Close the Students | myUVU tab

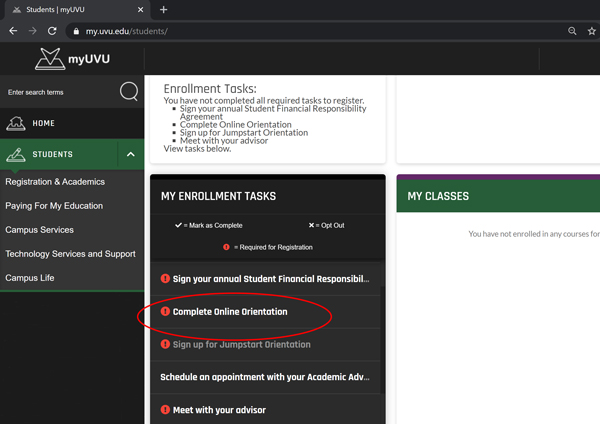click(x=140, y=10)
